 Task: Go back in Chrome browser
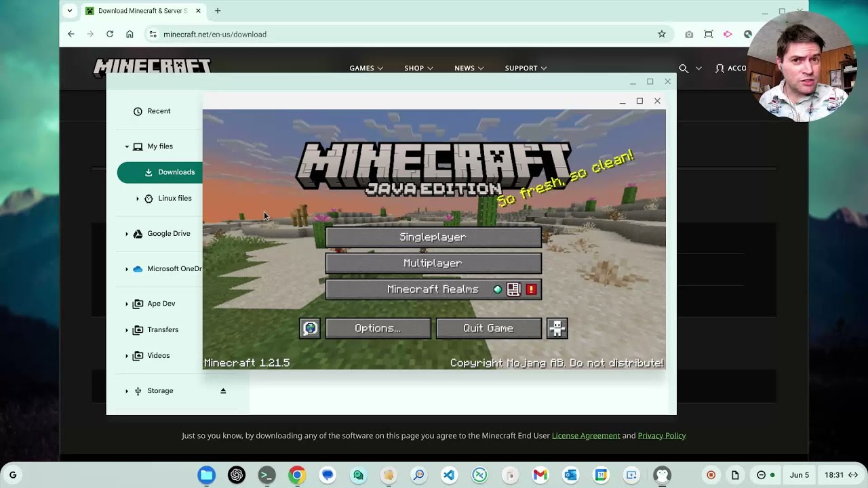[x=71, y=34]
